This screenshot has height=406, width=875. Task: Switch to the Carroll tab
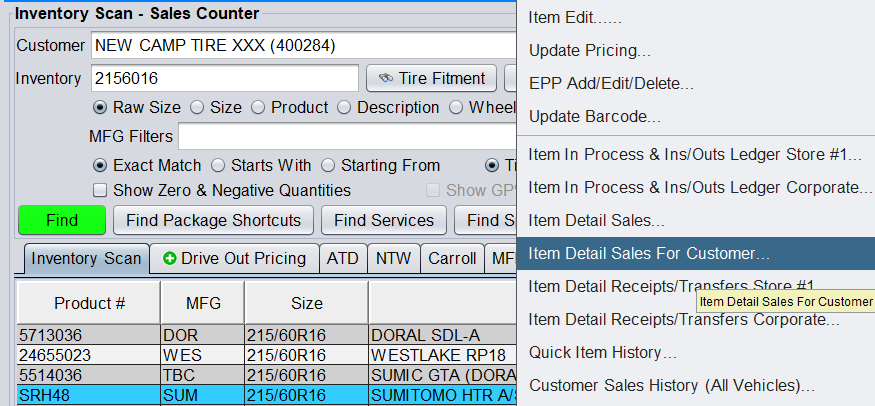452,258
